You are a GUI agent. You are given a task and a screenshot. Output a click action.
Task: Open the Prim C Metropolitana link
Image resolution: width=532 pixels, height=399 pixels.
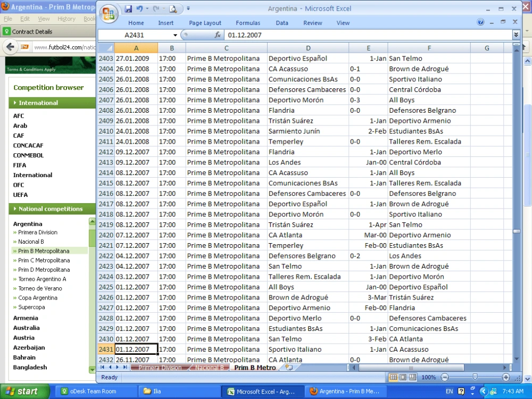tap(44, 261)
